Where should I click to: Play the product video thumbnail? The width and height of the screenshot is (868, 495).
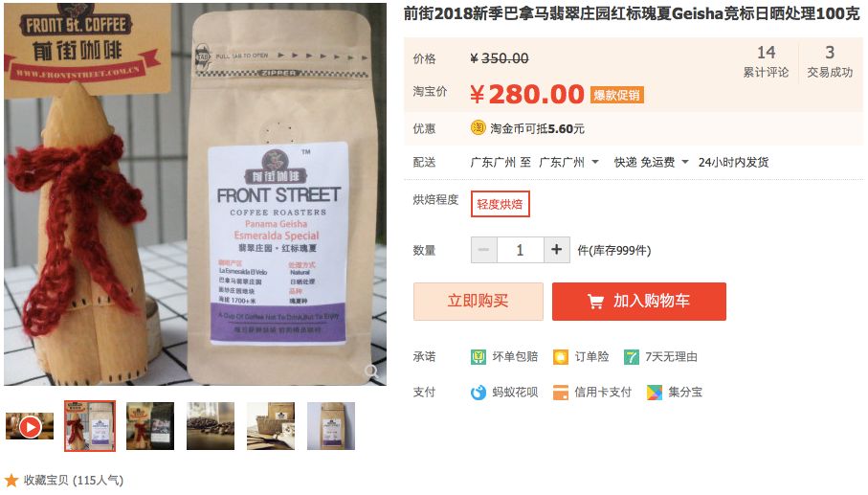pyautogui.click(x=30, y=426)
